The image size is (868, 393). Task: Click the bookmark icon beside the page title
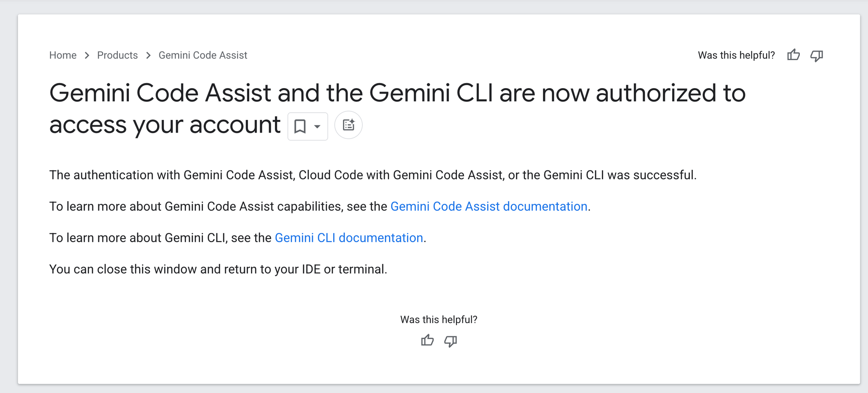300,126
